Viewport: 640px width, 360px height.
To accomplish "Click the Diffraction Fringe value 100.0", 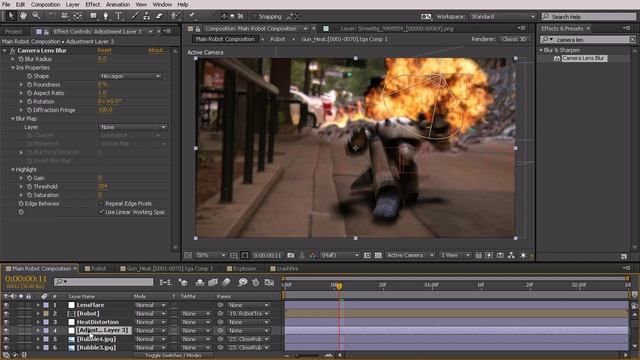I will pyautogui.click(x=105, y=110).
